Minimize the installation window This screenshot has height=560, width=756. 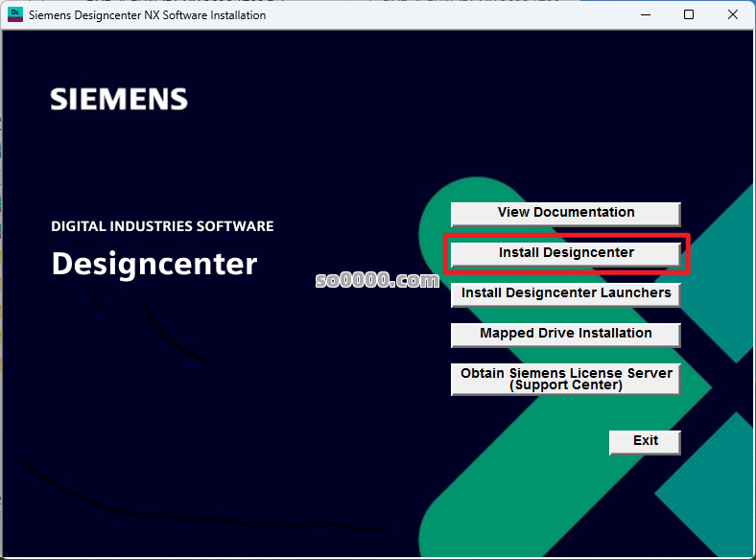(x=646, y=15)
